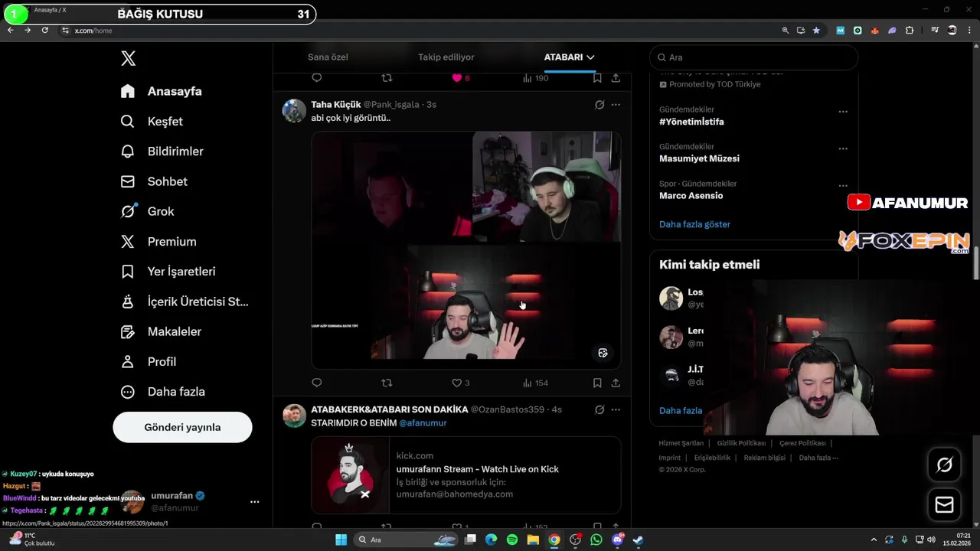Click the Gönderi yayınla button

pyautogui.click(x=182, y=427)
